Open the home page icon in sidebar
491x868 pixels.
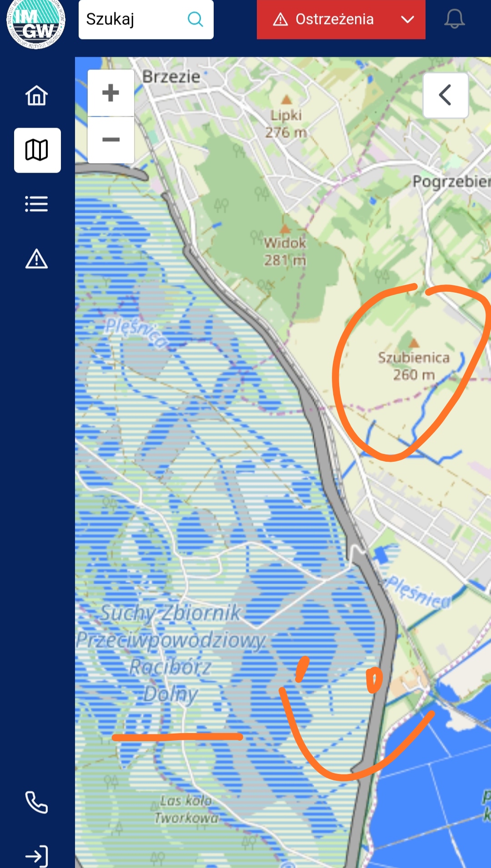tap(36, 95)
